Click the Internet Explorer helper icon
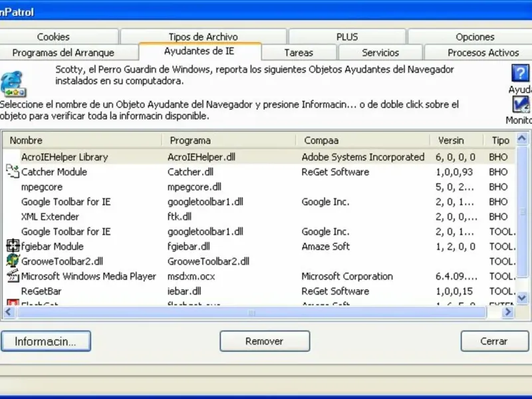The height and width of the screenshot is (399, 532). pyautogui.click(x=13, y=84)
